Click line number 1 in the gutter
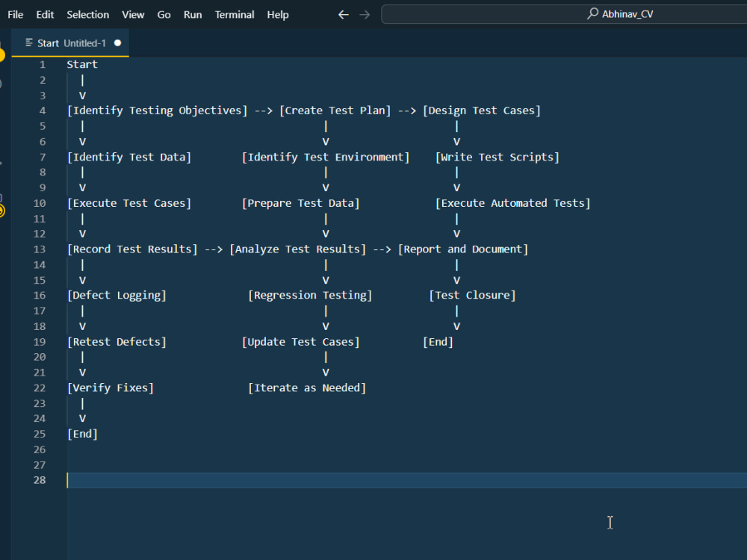The height and width of the screenshot is (560, 747). pos(43,64)
